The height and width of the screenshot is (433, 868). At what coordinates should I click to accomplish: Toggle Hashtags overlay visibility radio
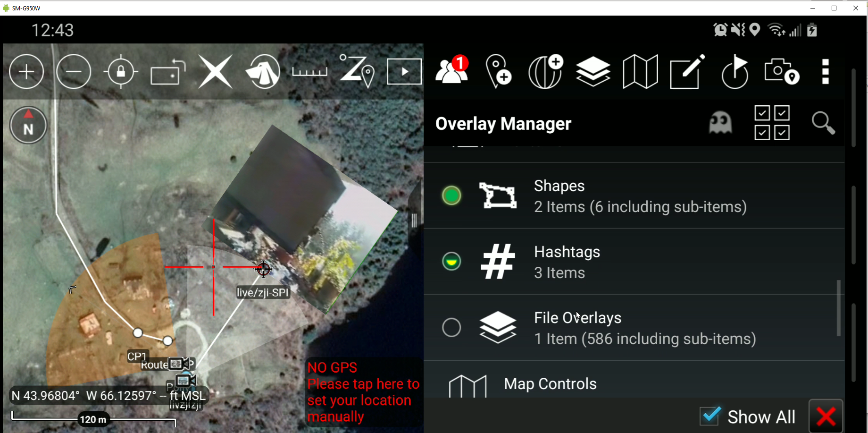tap(451, 261)
